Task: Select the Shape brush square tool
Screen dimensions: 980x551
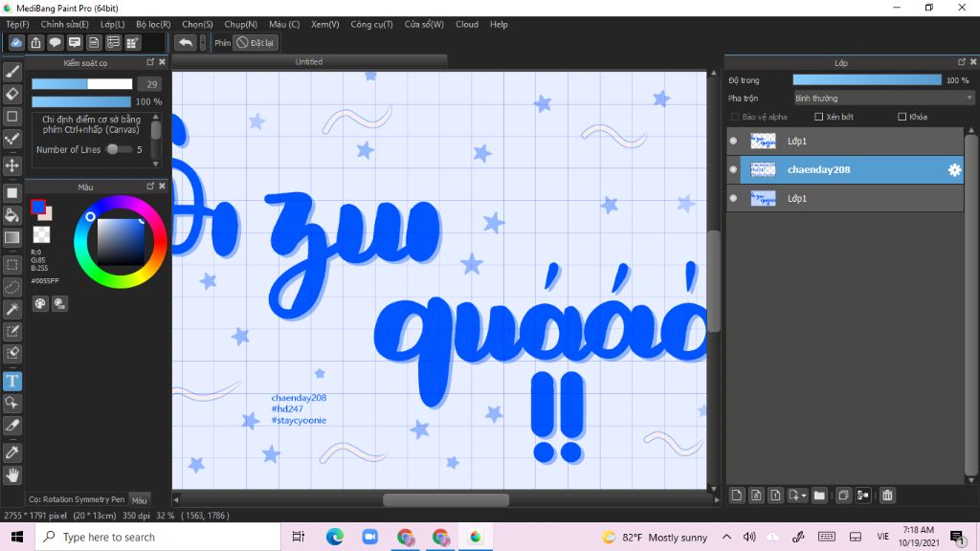Action: click(x=11, y=116)
